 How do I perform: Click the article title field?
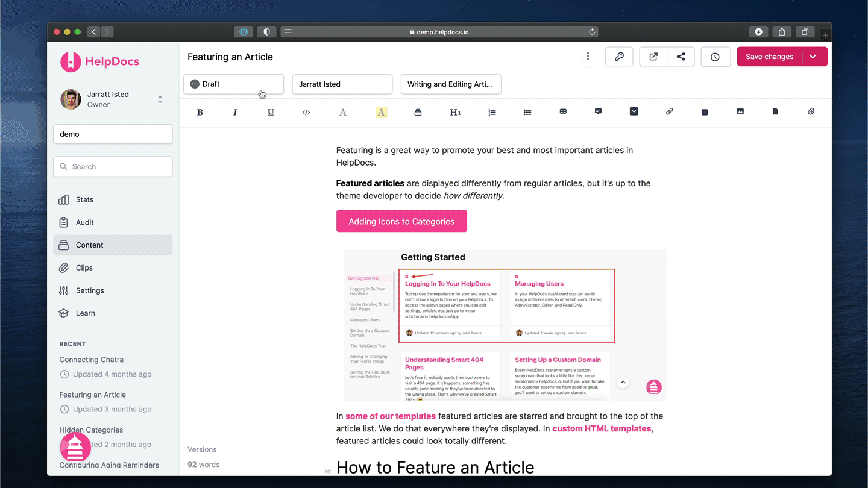pos(230,57)
